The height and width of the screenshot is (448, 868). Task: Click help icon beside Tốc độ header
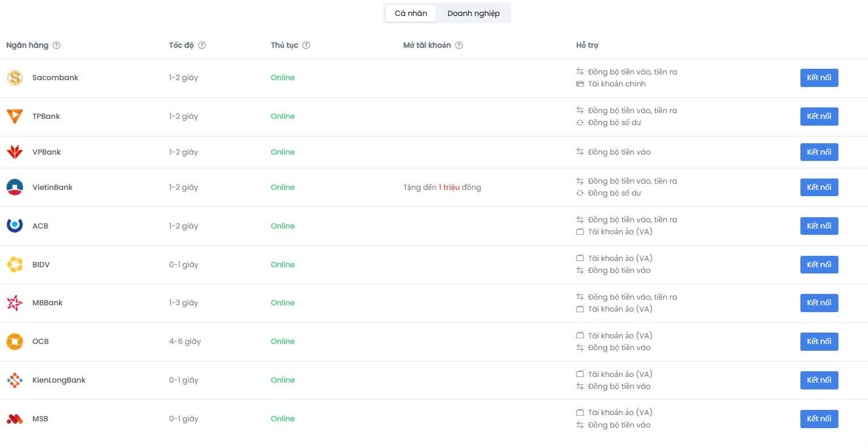click(x=202, y=45)
